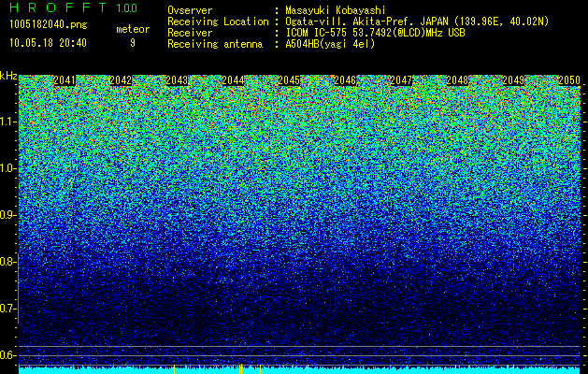Viewport: 588px width, 374px height.
Task: Click the 0.6 frequency axis label
Action: (x=7, y=355)
